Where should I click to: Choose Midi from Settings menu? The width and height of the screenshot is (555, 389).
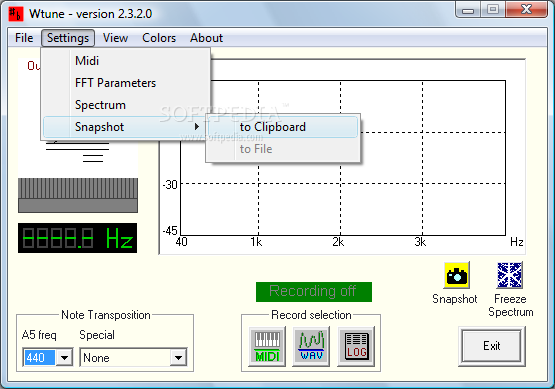click(x=126, y=61)
